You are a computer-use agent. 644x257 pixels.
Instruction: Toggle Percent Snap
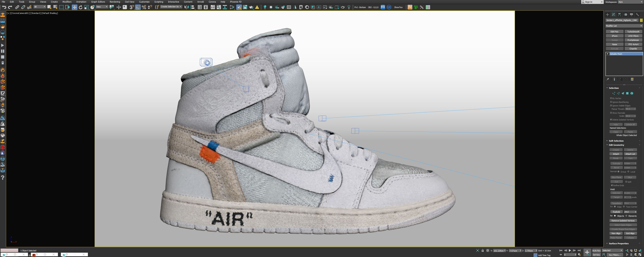(x=144, y=7)
